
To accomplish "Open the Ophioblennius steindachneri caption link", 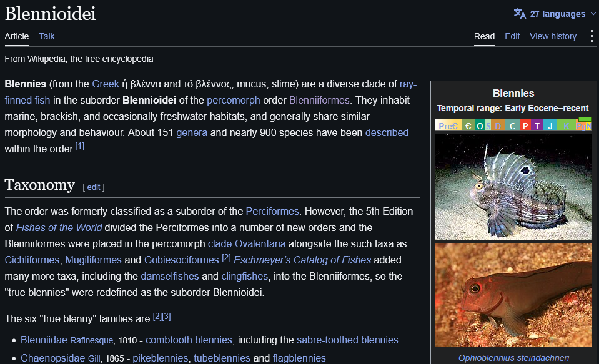I will pyautogui.click(x=513, y=358).
